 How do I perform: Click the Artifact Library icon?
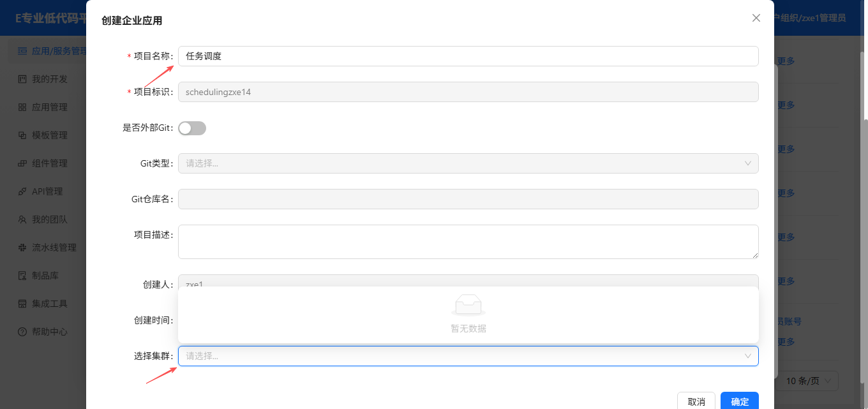click(22, 276)
